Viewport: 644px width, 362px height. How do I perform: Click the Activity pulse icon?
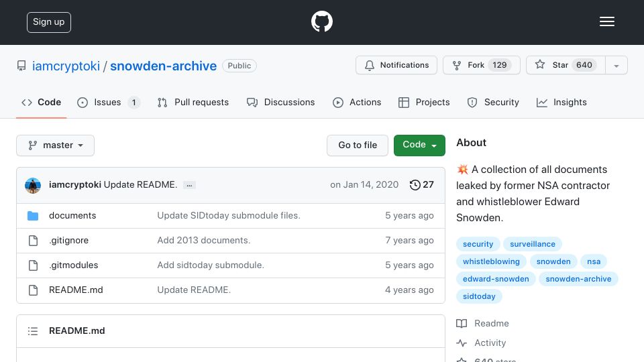click(462, 343)
